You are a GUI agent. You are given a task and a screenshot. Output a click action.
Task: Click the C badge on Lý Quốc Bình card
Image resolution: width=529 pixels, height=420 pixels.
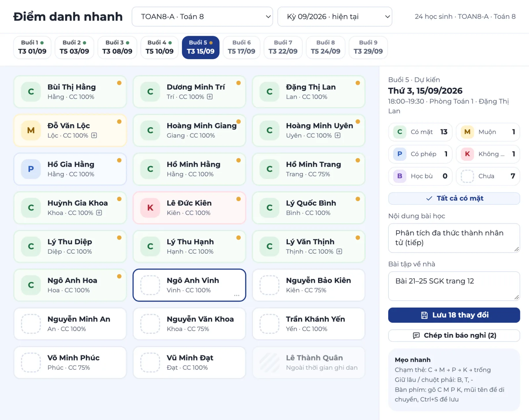pos(269,208)
